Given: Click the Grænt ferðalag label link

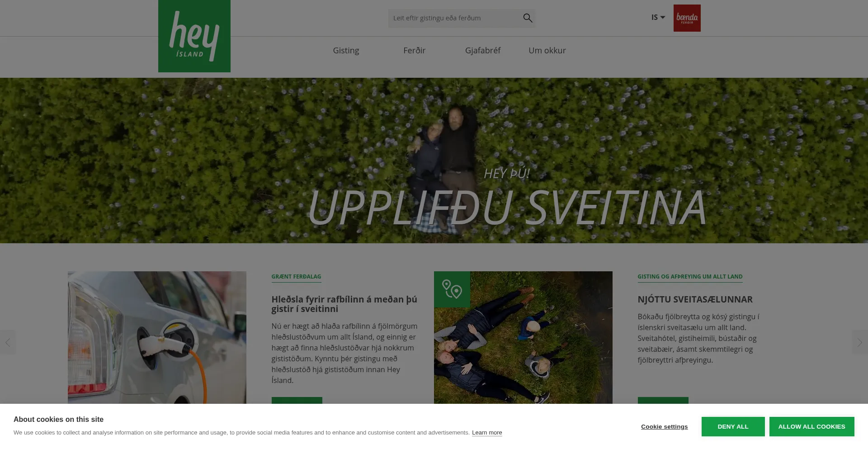Looking at the screenshot, I should (296, 277).
